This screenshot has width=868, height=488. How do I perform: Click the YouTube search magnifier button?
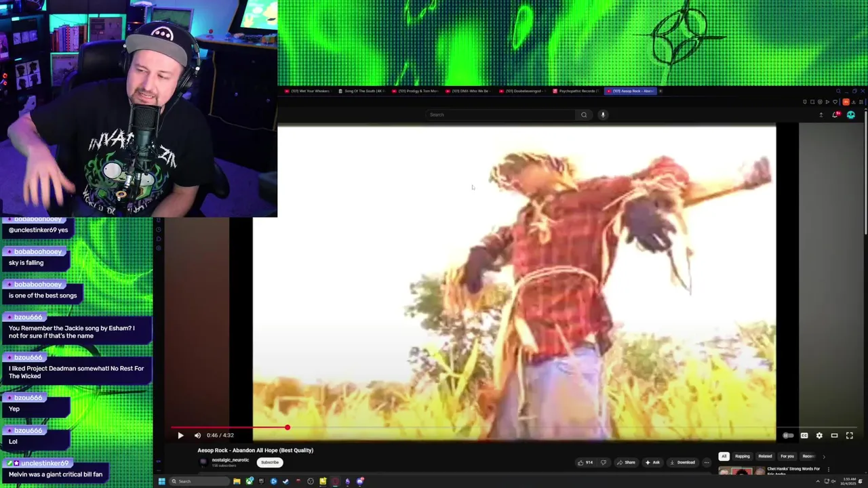[584, 115]
